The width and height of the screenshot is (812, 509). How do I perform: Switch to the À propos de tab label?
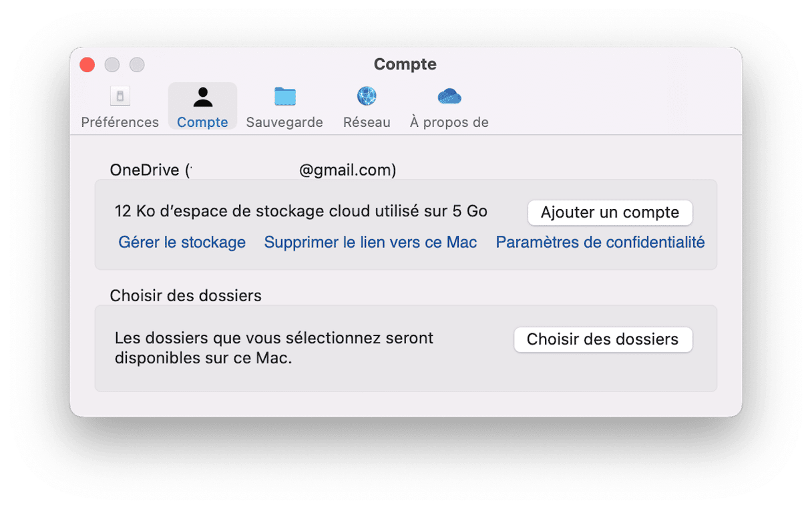click(x=449, y=122)
